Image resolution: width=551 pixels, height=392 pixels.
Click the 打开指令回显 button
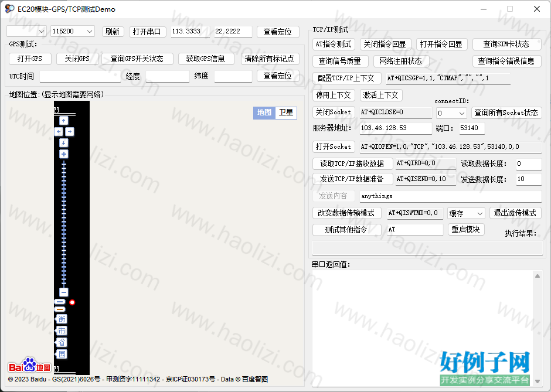pyautogui.click(x=441, y=44)
